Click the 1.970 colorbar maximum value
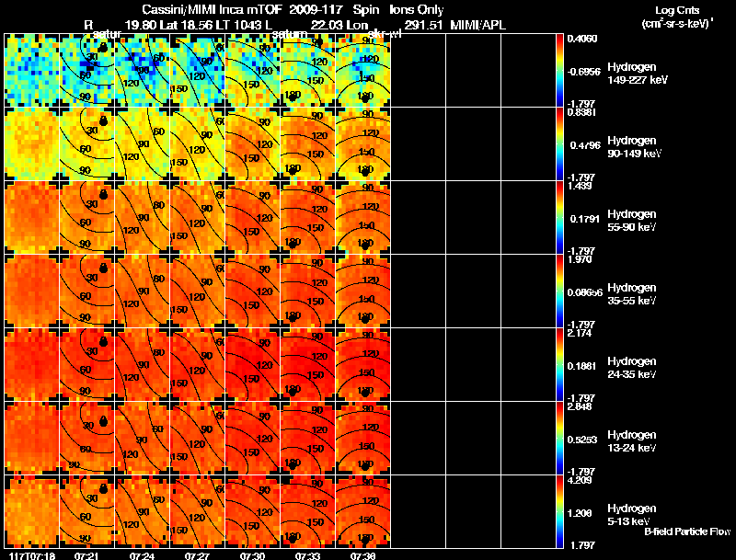Screen dimensions: 736x560 tap(580, 259)
